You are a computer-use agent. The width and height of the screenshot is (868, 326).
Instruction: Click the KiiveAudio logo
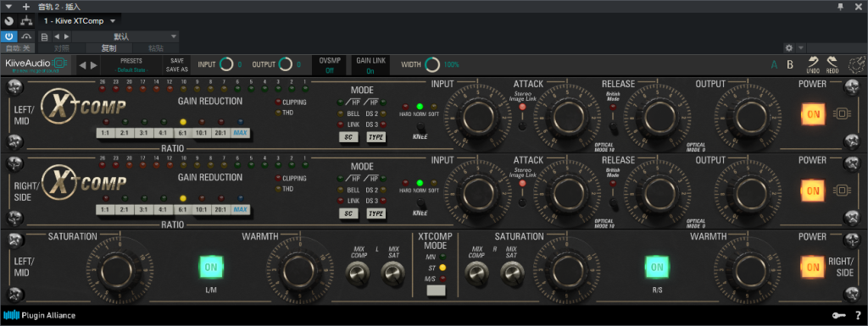(36, 64)
